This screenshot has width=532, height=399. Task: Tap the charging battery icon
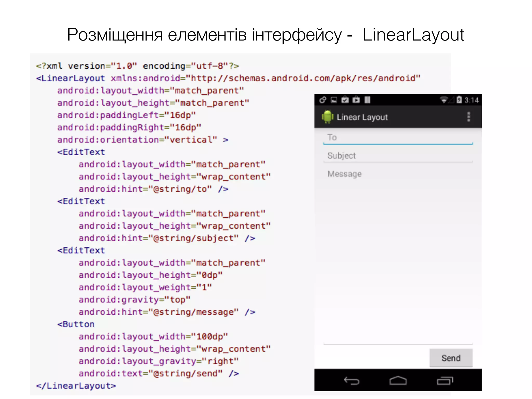pos(459,100)
